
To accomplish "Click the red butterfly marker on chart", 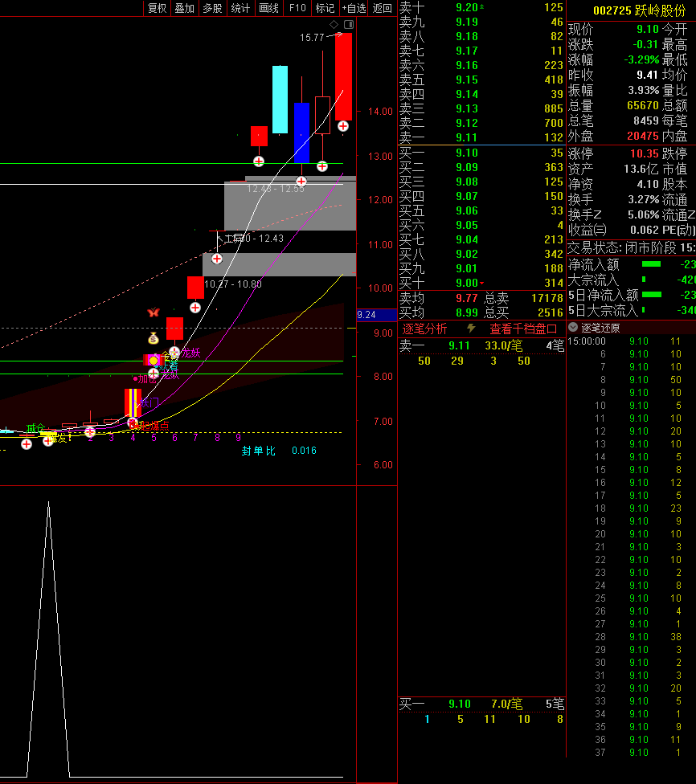I will pyautogui.click(x=154, y=312).
